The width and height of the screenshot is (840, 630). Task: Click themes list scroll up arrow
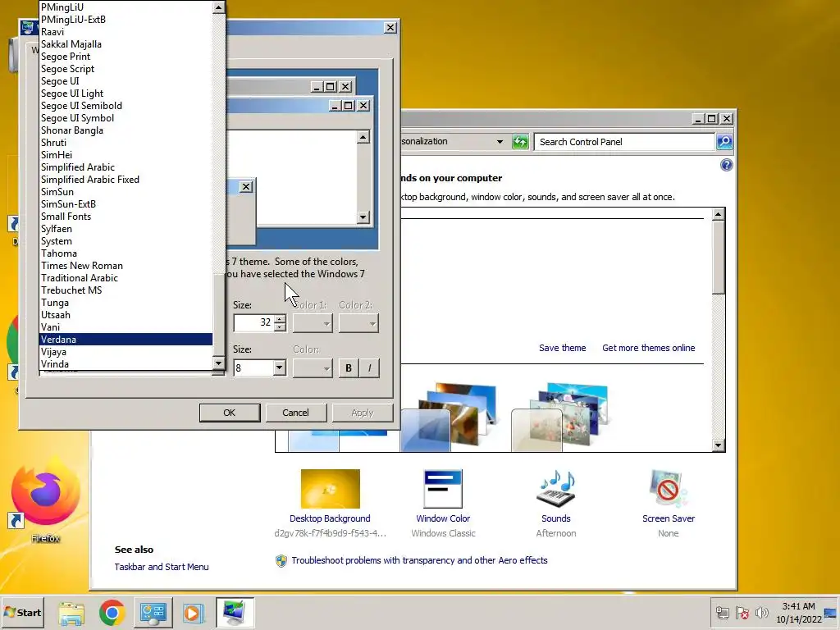tap(719, 215)
